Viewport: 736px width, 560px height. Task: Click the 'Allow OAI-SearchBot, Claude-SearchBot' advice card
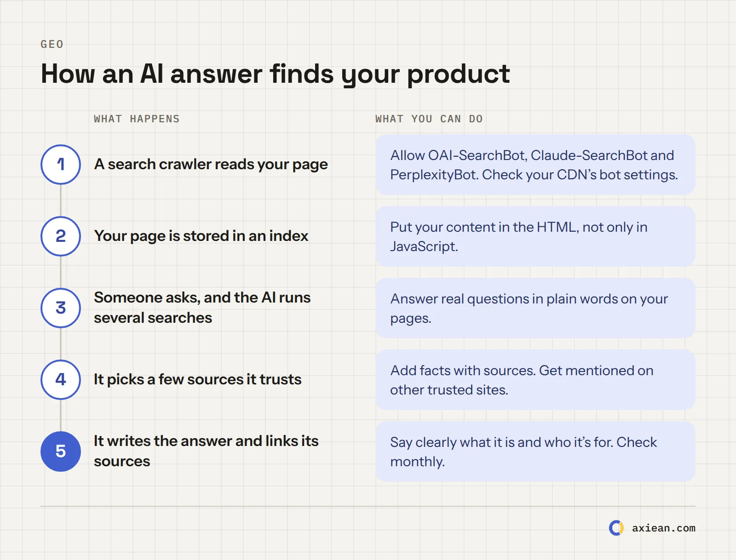click(535, 165)
